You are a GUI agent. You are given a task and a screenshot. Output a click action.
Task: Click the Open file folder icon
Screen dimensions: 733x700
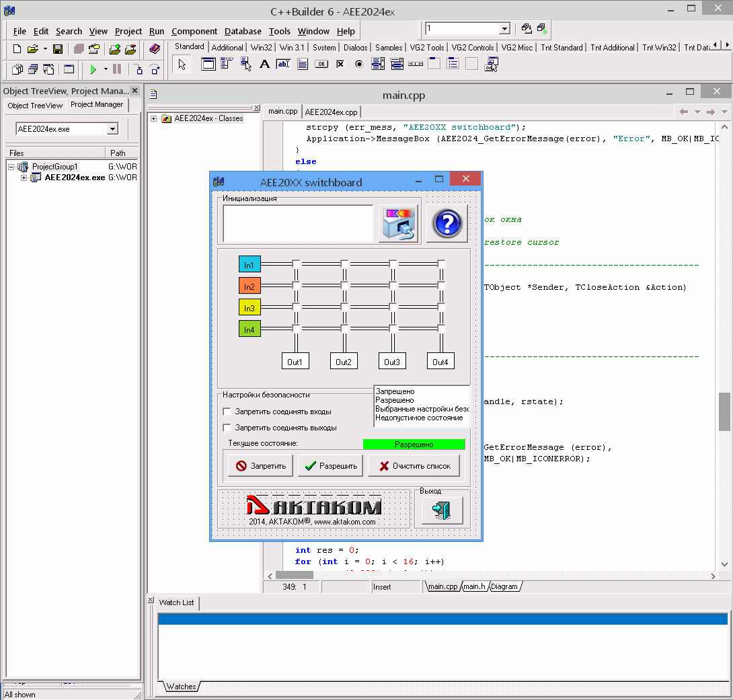pos(32,49)
